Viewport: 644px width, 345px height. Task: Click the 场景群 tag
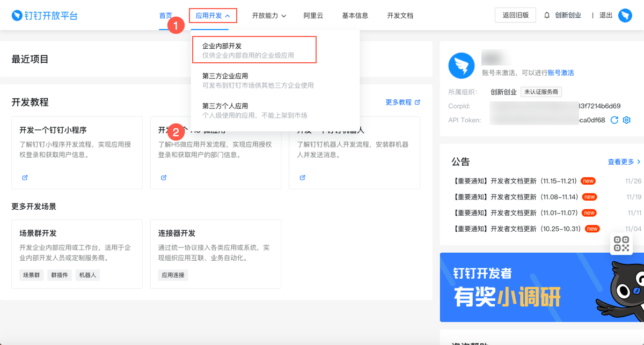31,275
